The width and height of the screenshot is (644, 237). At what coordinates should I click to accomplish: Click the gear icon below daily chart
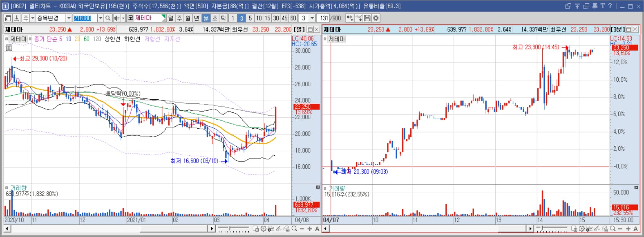click(263, 229)
